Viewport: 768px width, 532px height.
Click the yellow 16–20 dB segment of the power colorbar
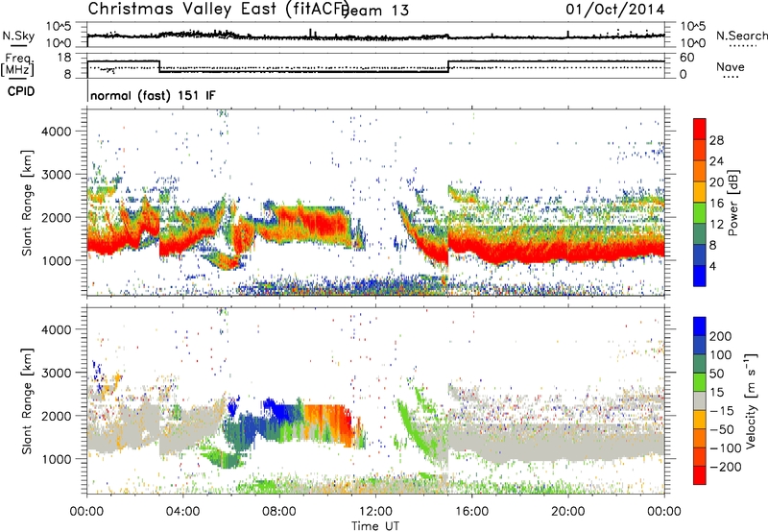click(x=700, y=191)
